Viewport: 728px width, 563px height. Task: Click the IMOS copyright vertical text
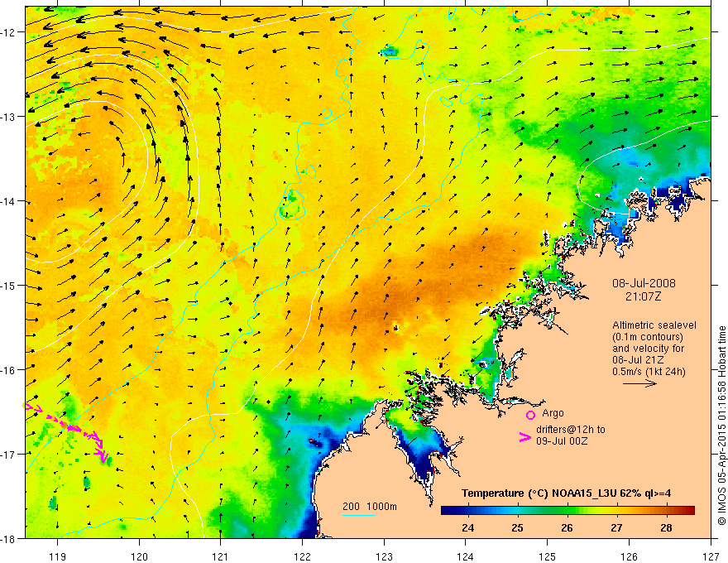click(x=721, y=426)
